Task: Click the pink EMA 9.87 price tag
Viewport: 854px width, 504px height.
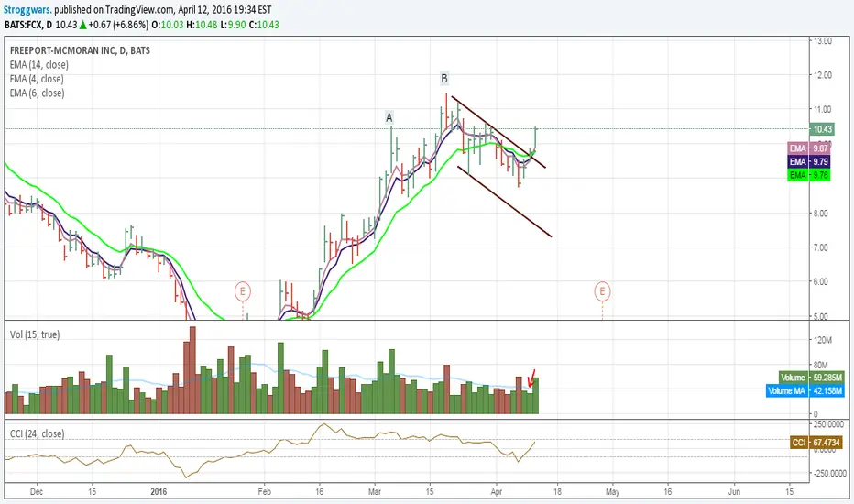Action: coord(809,148)
